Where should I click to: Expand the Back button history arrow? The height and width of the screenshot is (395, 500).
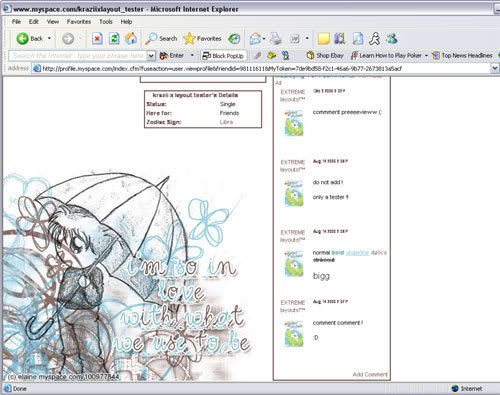(x=49, y=38)
